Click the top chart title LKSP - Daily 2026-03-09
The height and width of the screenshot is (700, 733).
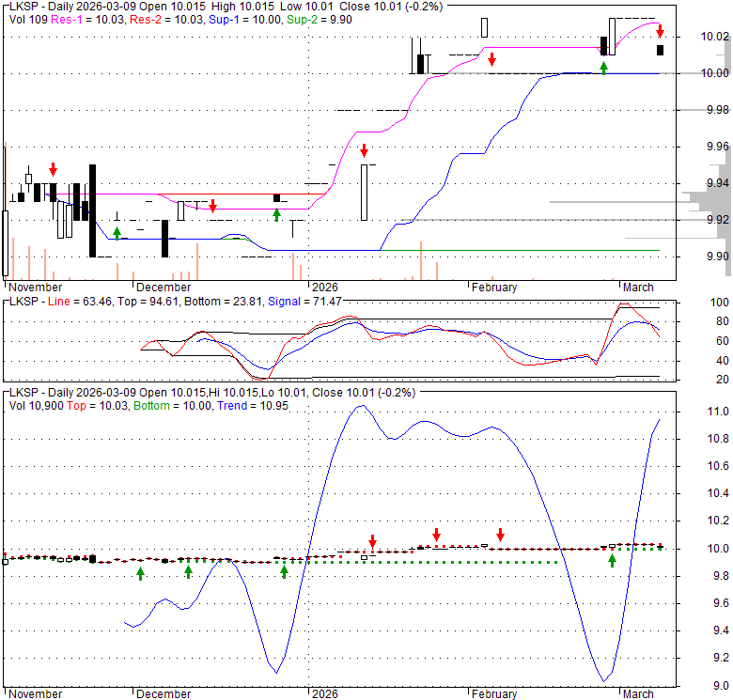(72, 7)
